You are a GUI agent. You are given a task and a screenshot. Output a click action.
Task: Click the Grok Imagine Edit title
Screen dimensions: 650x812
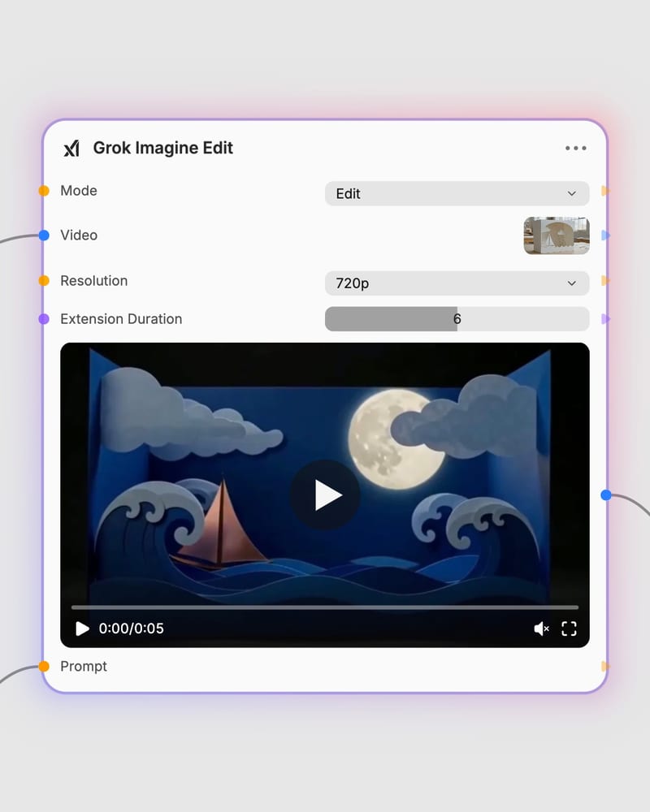click(162, 148)
